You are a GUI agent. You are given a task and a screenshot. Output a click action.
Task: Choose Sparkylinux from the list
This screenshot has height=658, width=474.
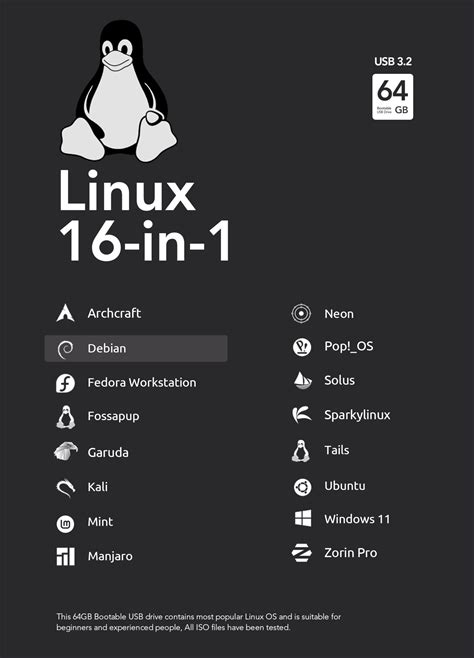click(x=357, y=415)
